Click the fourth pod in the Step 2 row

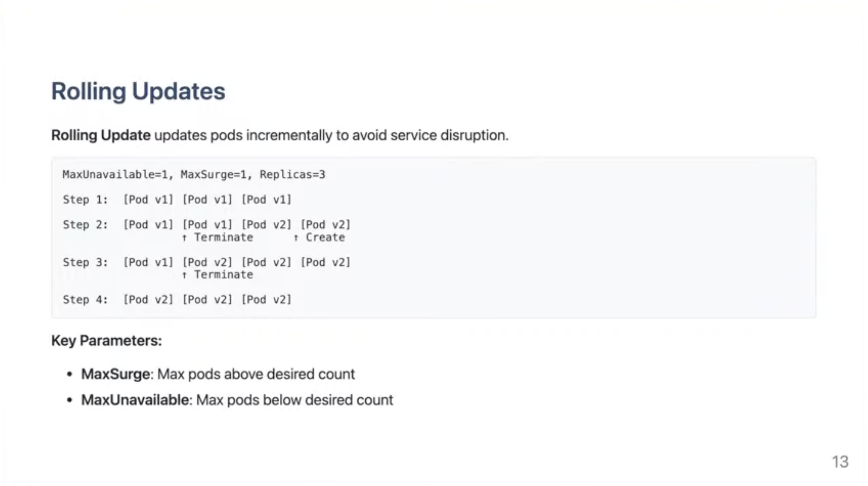[x=325, y=224]
